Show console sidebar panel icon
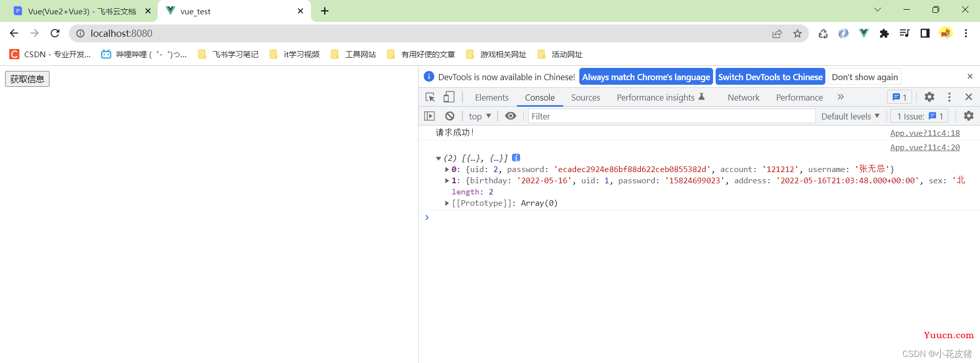The image size is (980, 363). click(429, 116)
